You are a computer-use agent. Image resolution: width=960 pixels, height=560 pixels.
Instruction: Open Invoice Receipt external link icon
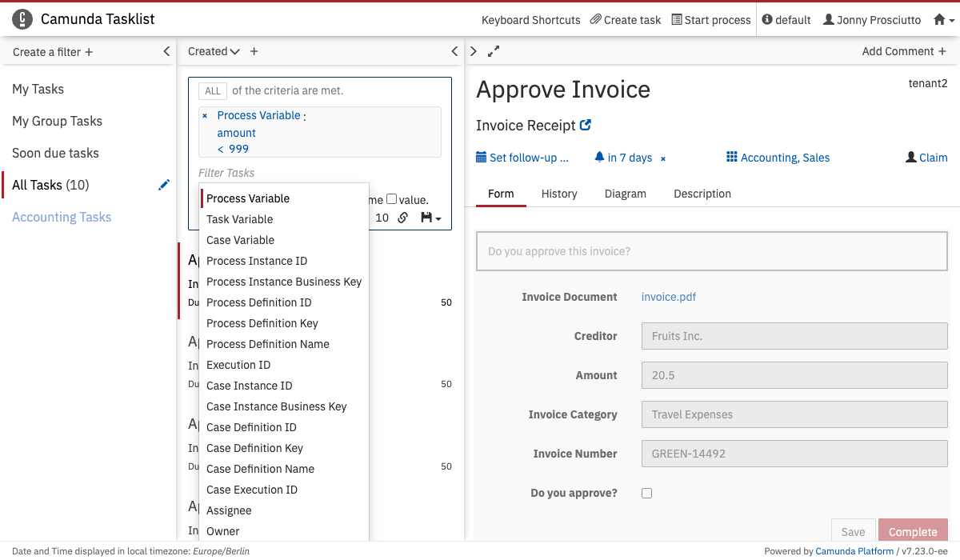(586, 126)
